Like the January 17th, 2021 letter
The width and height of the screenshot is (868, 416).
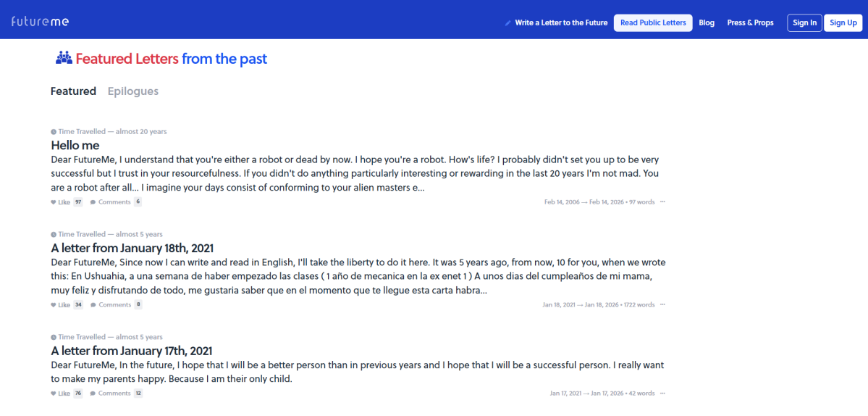pos(61,394)
